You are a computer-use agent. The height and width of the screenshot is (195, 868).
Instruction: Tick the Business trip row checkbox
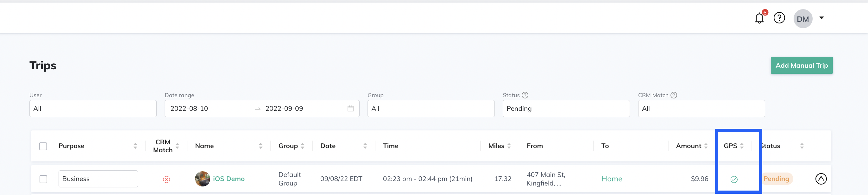click(43, 179)
